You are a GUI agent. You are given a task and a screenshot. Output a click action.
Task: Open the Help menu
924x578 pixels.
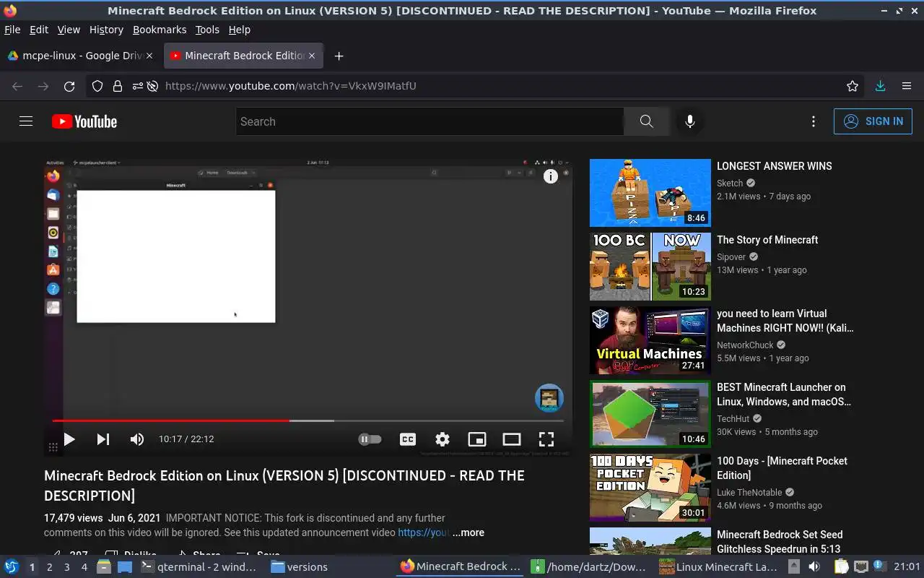(239, 30)
